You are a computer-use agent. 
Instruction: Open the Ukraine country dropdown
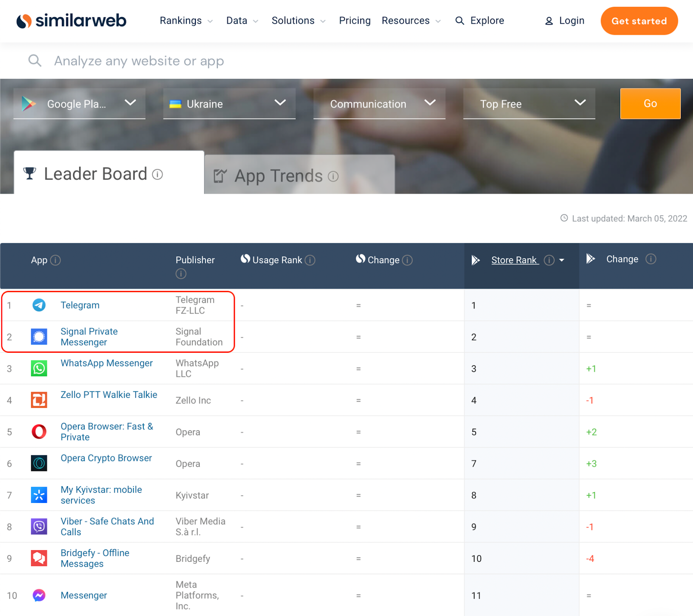229,103
